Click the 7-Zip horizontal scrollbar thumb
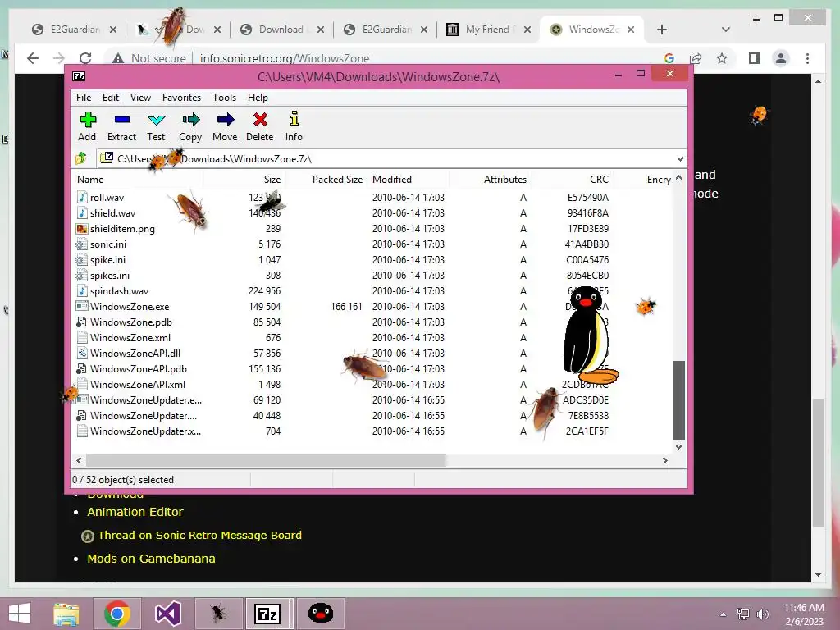Viewport: 840px width, 630px height. coord(267,460)
